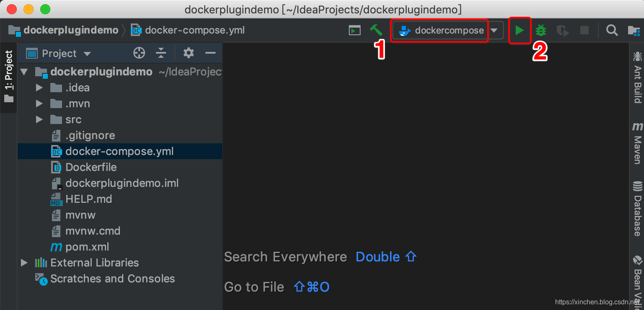Click the green Run button

click(519, 30)
